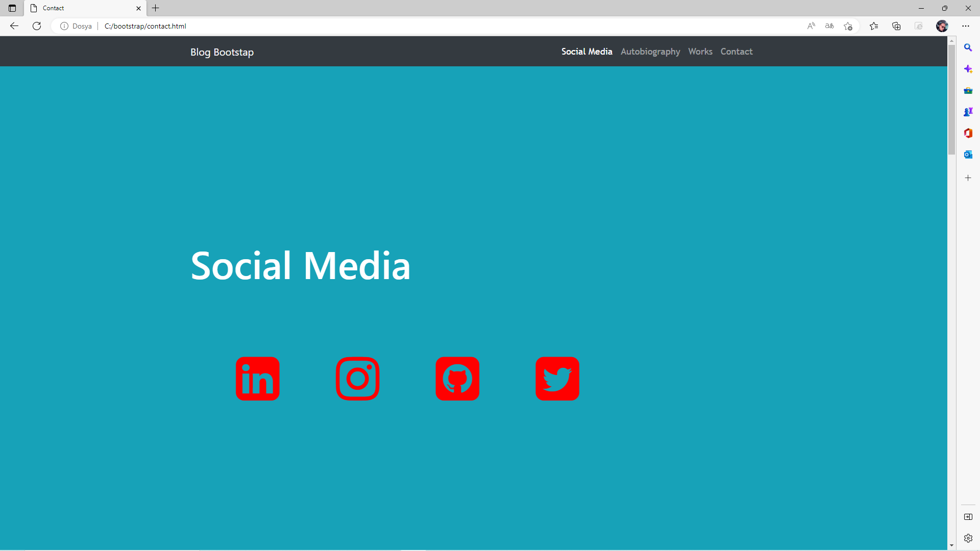This screenshot has height=551, width=980.
Task: Open the Outlook sidebar icon
Action: coord(968,155)
